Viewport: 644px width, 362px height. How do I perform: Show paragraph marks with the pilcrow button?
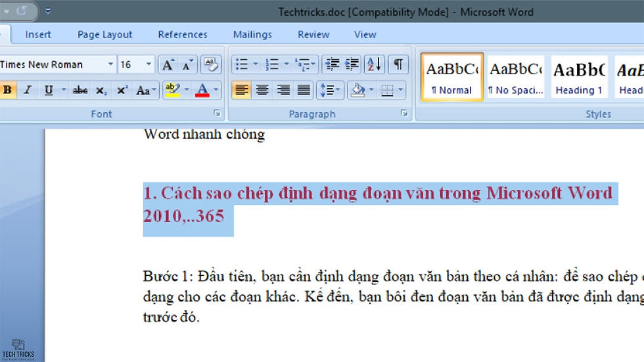[398, 65]
